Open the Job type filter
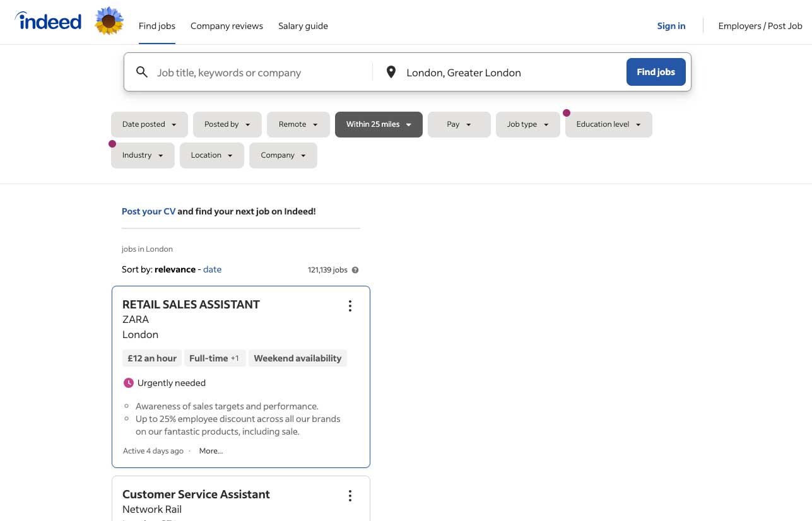 click(x=528, y=124)
